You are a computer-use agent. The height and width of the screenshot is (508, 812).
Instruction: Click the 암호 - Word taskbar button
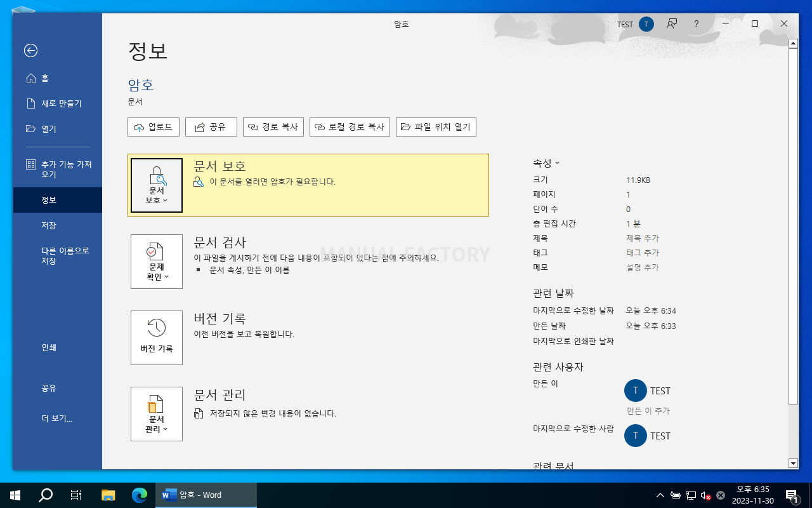[x=206, y=495]
